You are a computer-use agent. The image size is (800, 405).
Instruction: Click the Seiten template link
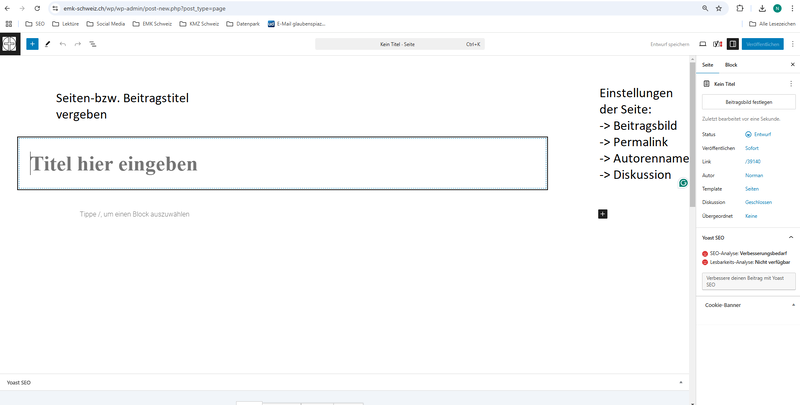(x=752, y=189)
